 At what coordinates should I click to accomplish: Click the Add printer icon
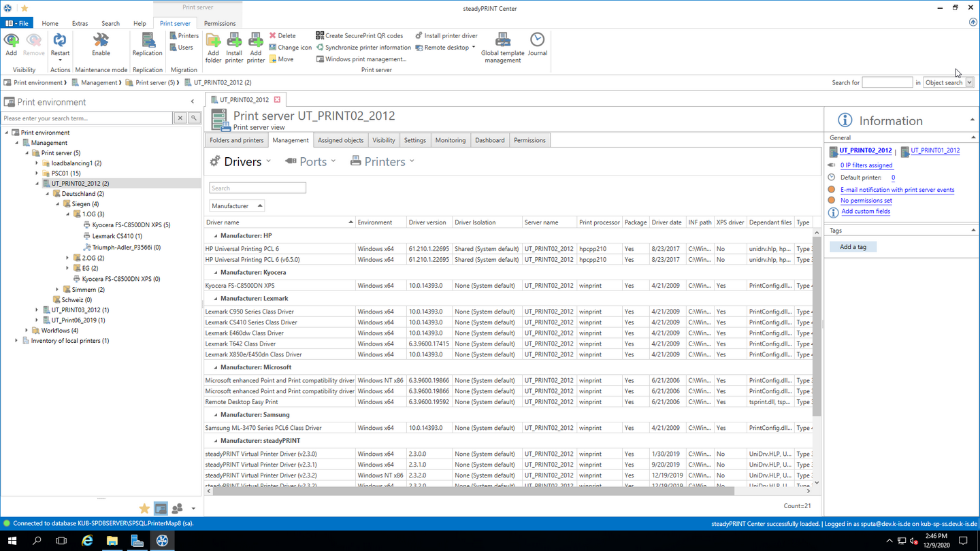[255, 41]
